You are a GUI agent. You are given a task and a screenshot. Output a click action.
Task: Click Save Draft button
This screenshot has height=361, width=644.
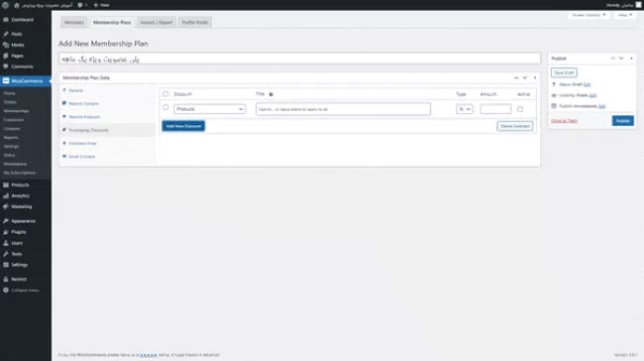tap(564, 72)
